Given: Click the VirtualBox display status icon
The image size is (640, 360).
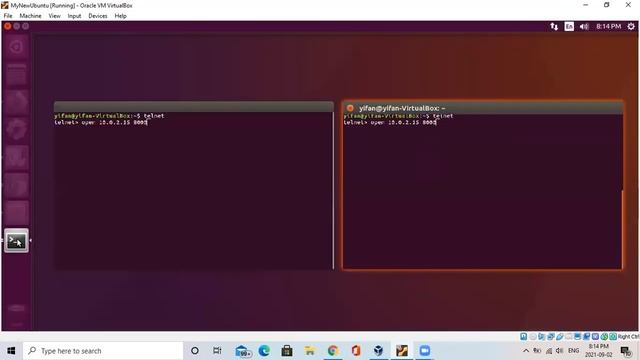Looking at the screenshot, I should pyautogui.click(x=577, y=337).
